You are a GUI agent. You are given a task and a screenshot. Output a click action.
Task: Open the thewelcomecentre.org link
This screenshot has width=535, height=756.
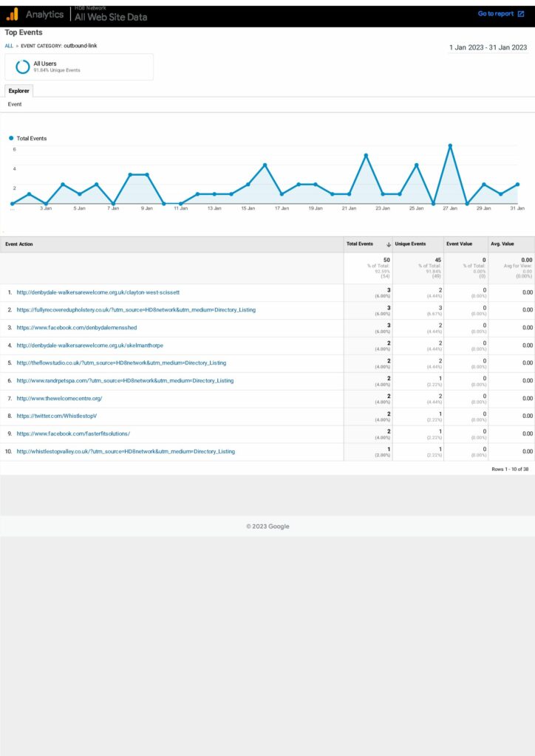tap(59, 399)
